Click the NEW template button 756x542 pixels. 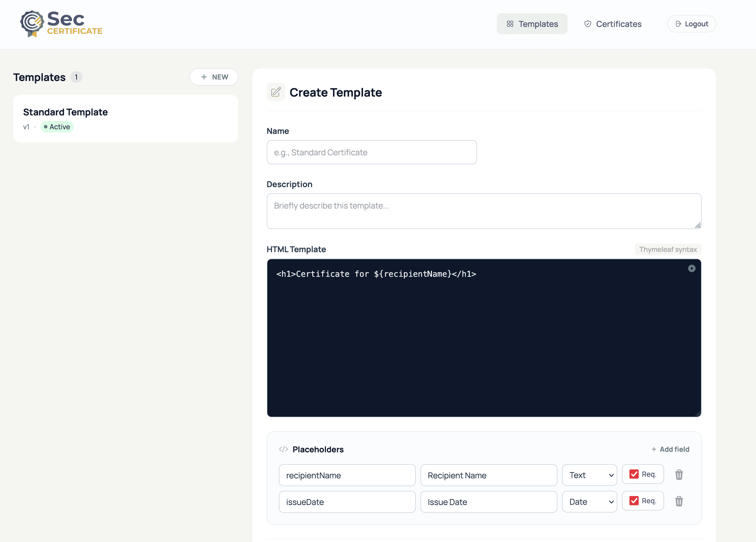[214, 77]
